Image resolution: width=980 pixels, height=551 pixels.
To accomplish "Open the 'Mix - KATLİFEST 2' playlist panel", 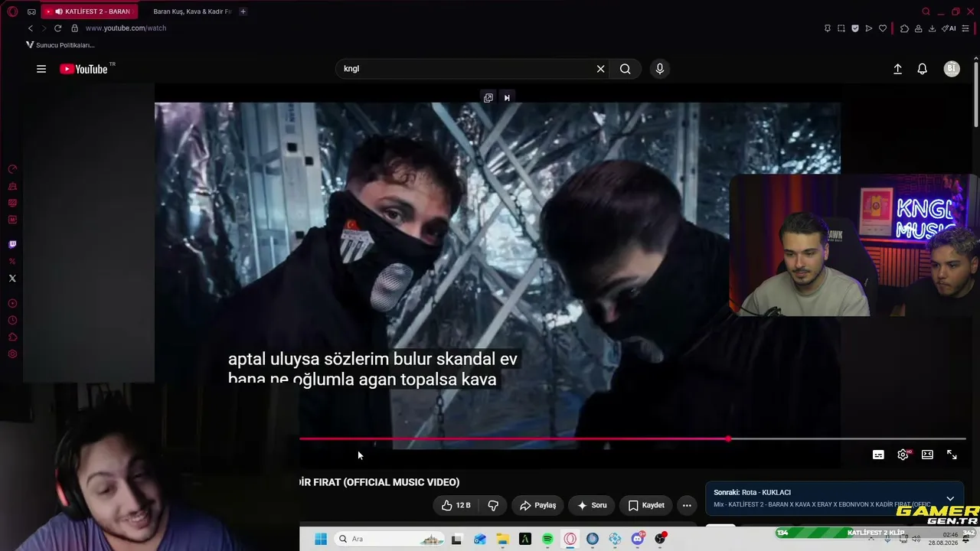I will [x=833, y=498].
